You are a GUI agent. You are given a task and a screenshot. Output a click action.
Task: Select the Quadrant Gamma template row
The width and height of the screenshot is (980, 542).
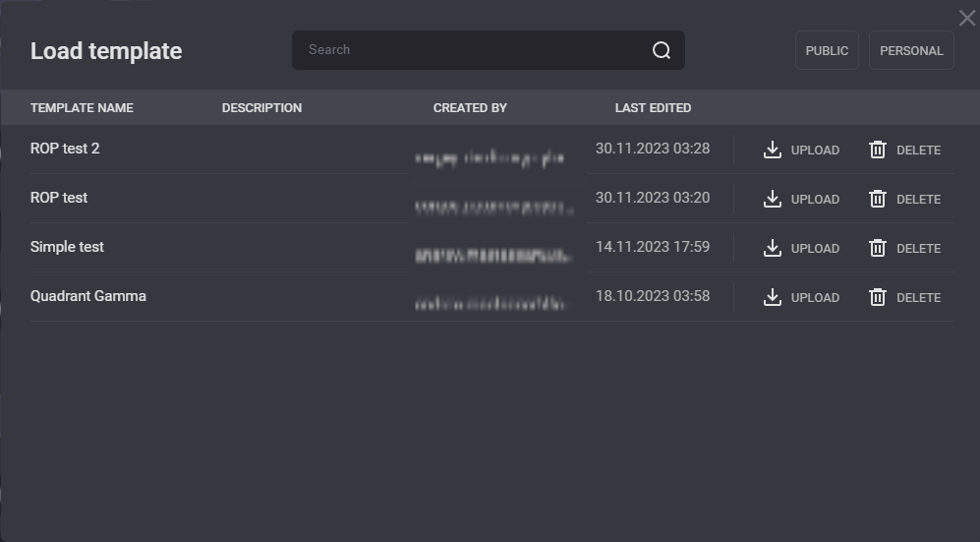(88, 296)
